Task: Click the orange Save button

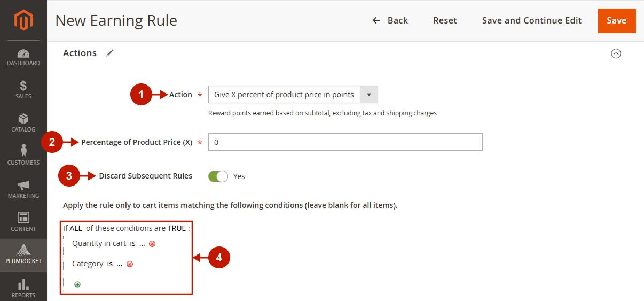Action: (617, 21)
